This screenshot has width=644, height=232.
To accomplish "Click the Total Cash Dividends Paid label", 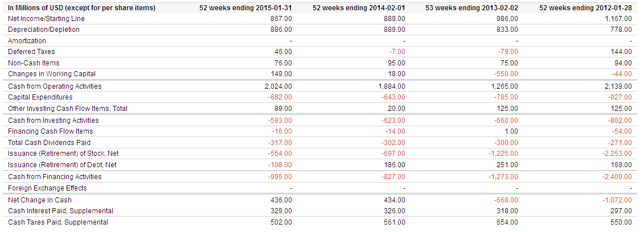I will pyautogui.click(x=50, y=143).
